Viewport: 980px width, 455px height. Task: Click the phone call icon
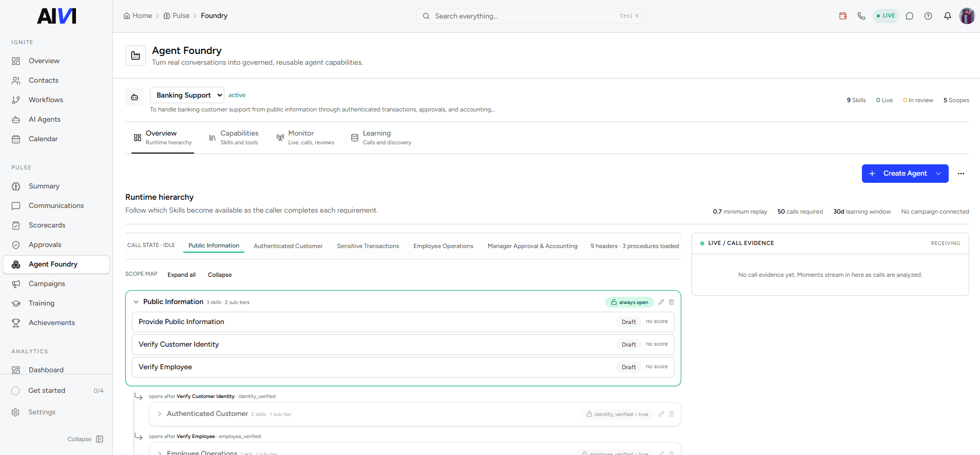pyautogui.click(x=861, y=16)
